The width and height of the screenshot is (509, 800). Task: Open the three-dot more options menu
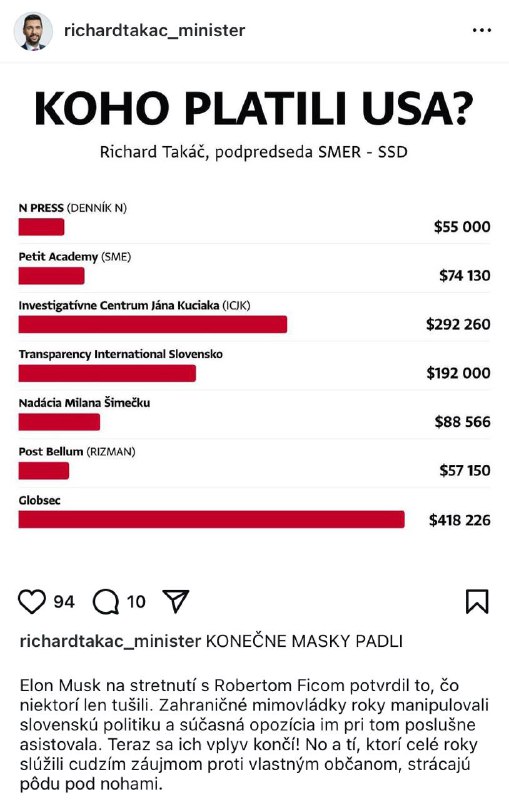coord(482,31)
